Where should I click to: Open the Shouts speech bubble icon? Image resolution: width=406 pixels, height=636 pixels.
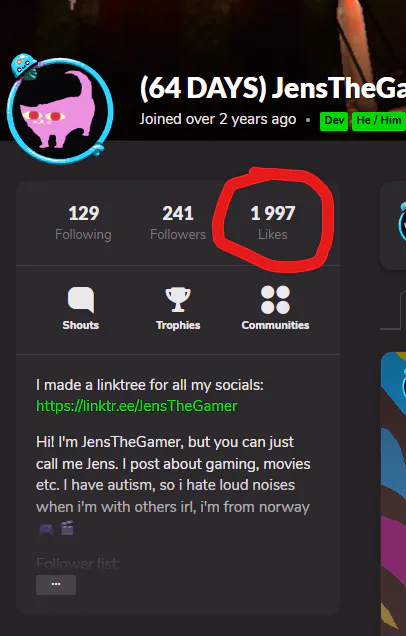[x=81, y=300]
